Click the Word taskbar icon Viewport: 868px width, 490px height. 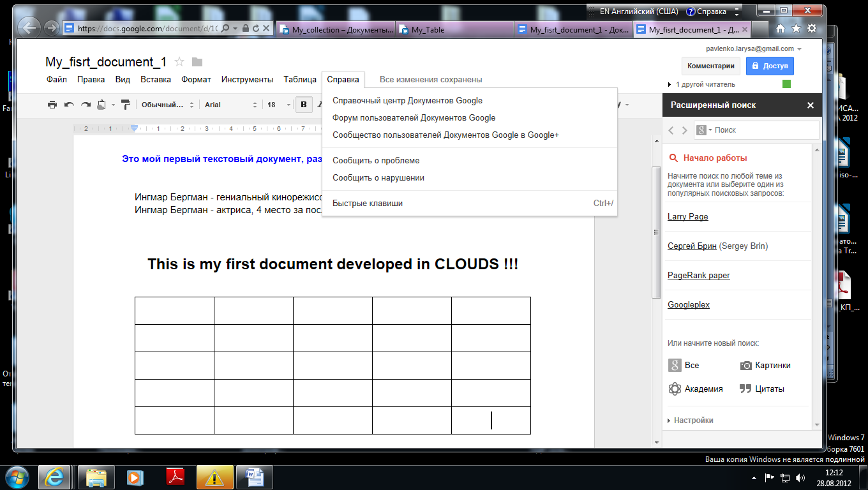point(254,477)
